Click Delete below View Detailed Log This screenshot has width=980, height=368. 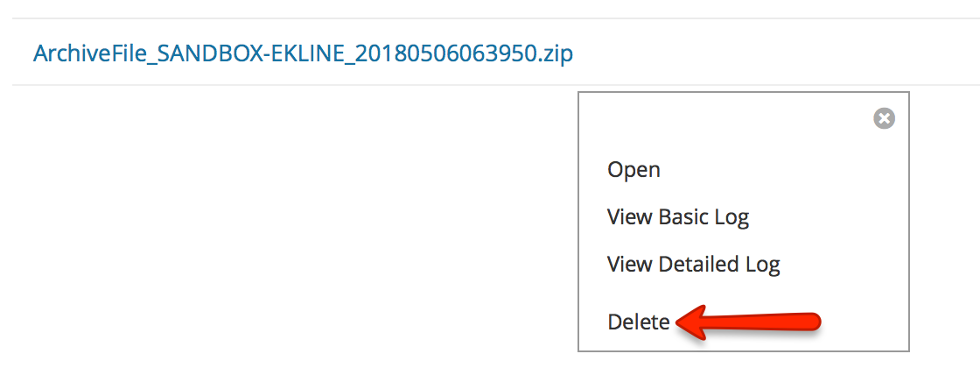[639, 322]
